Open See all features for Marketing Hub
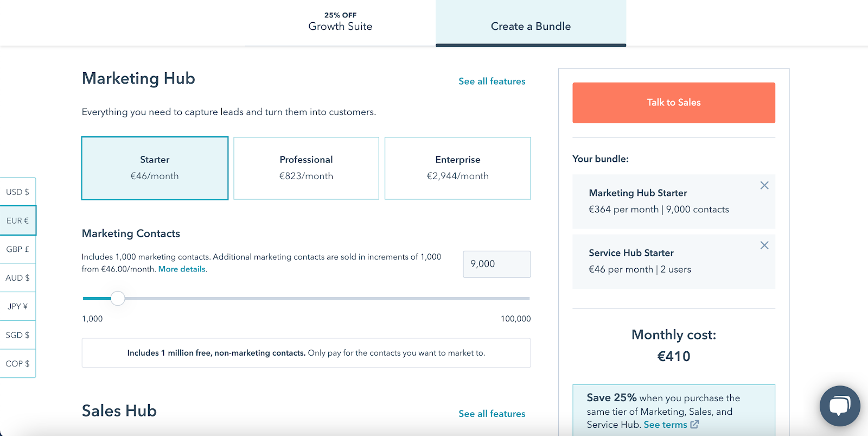This screenshot has width=868, height=436. (492, 81)
